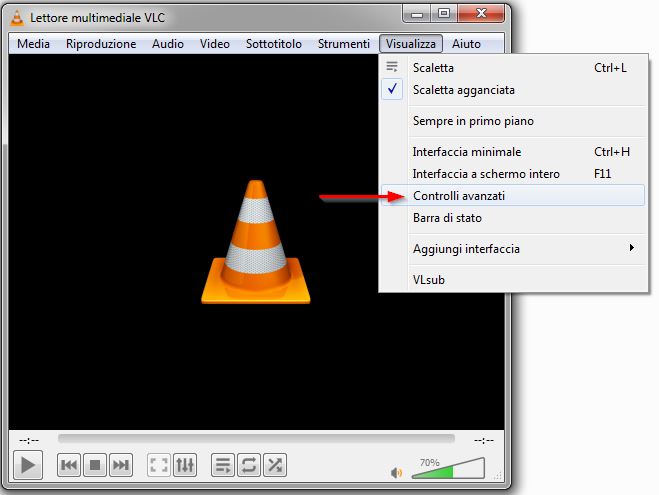Toggle random shuffle icon
659x495 pixels.
click(x=275, y=465)
